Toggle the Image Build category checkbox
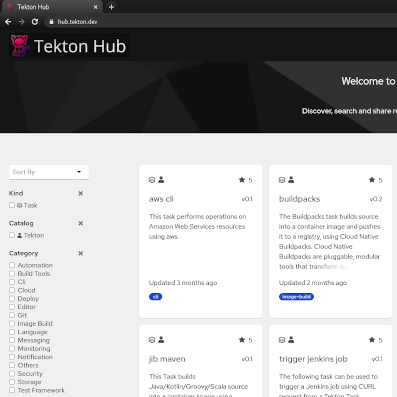 point(12,323)
